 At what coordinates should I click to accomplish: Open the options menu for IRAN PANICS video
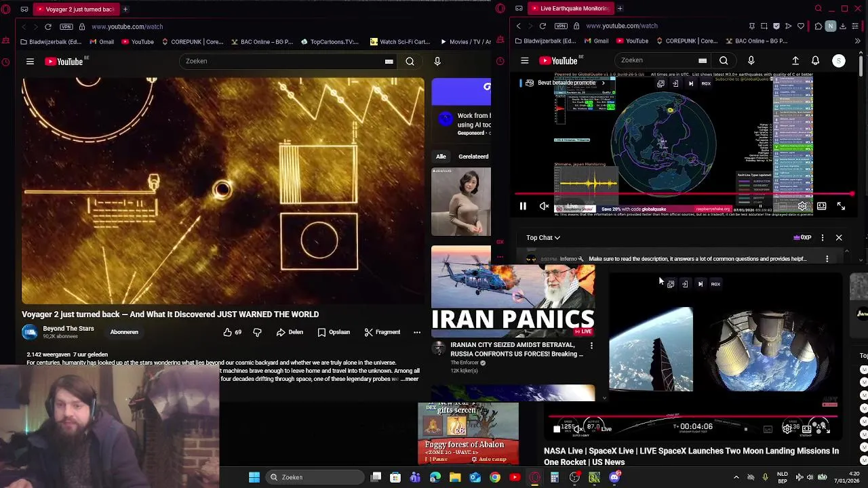(x=591, y=346)
